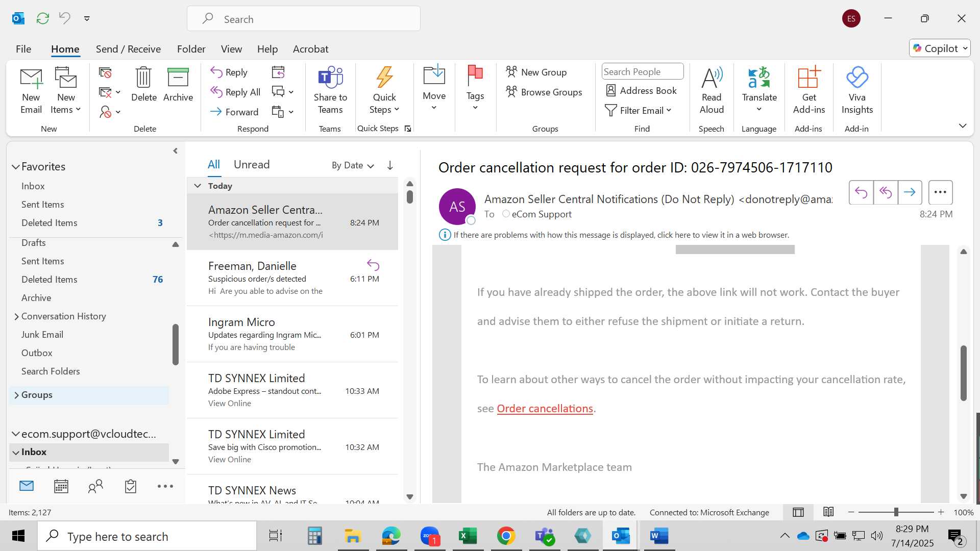Click Reply All in the ribbon
This screenshot has height=551, width=980.
tap(235, 92)
